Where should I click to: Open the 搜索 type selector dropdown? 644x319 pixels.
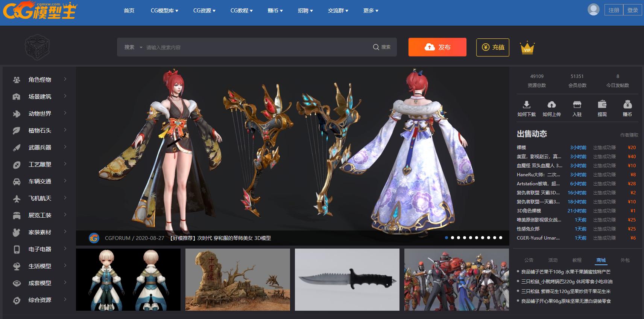pyautogui.click(x=133, y=47)
